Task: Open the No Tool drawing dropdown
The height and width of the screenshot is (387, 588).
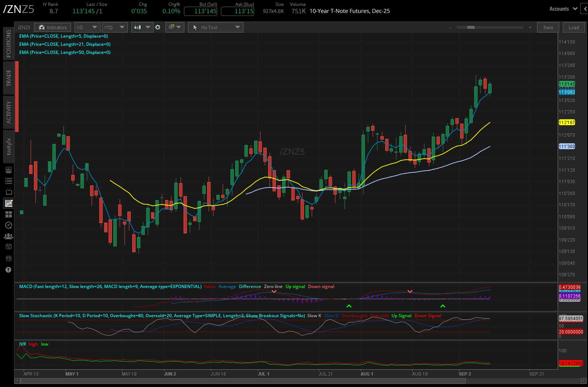Action: pyautogui.click(x=215, y=27)
